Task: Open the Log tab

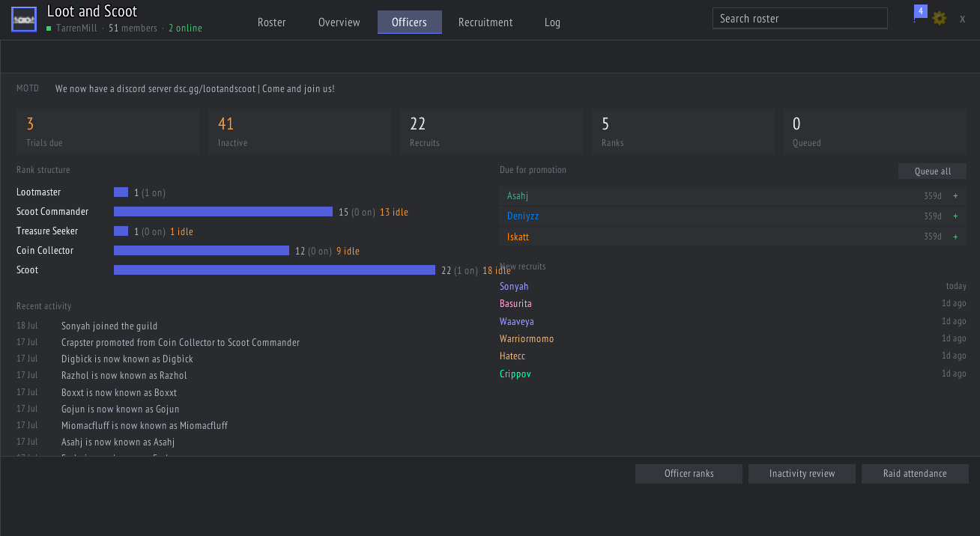Action: click(x=552, y=22)
